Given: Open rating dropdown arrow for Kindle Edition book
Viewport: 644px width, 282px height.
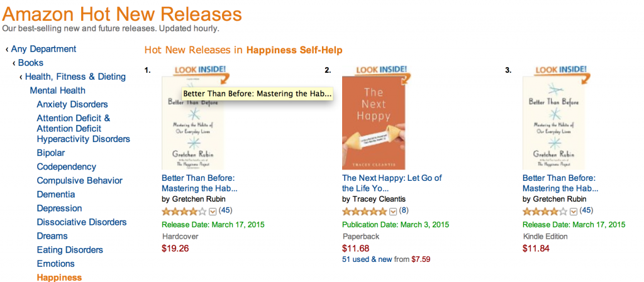Looking at the screenshot, I should [x=574, y=211].
